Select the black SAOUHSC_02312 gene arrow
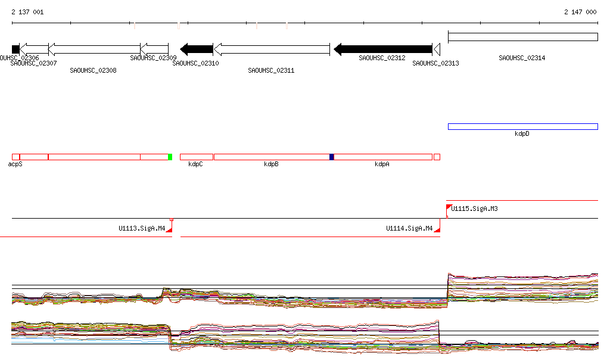The height and width of the screenshot is (364, 610). tap(383, 49)
